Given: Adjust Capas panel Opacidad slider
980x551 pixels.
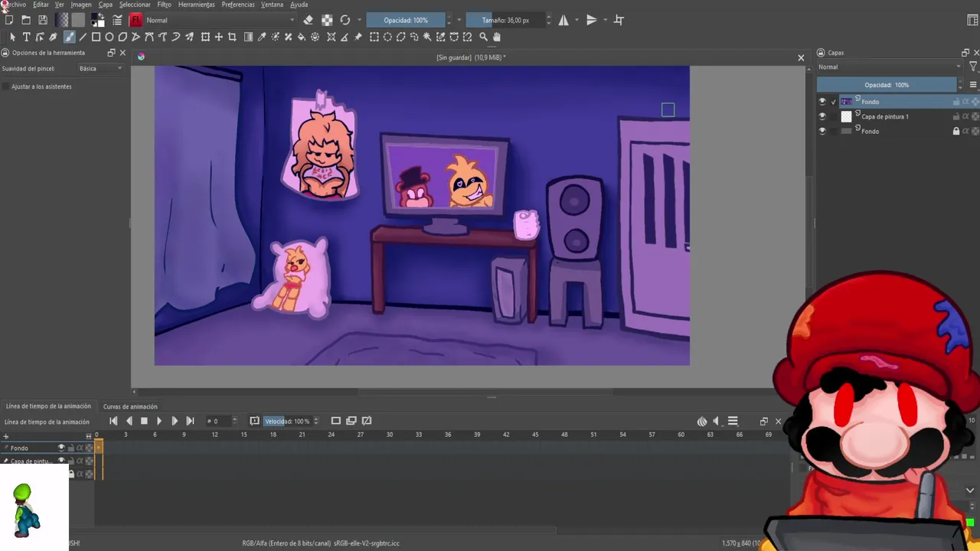Looking at the screenshot, I should [887, 85].
